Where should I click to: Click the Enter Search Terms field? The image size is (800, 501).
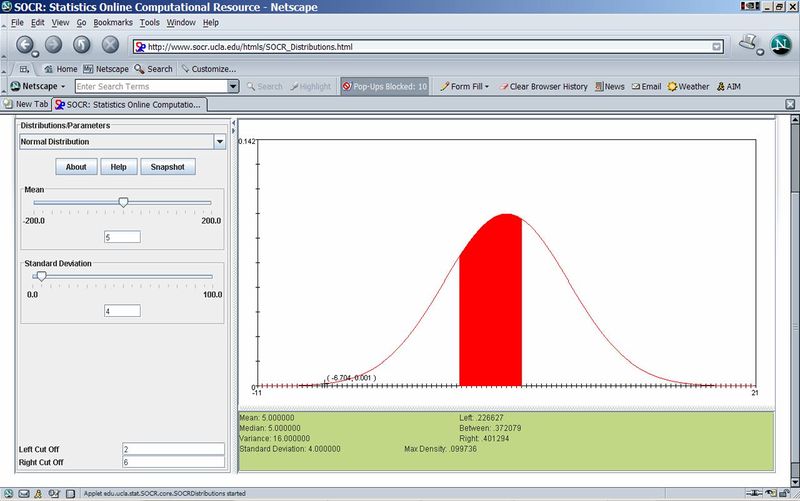point(151,86)
